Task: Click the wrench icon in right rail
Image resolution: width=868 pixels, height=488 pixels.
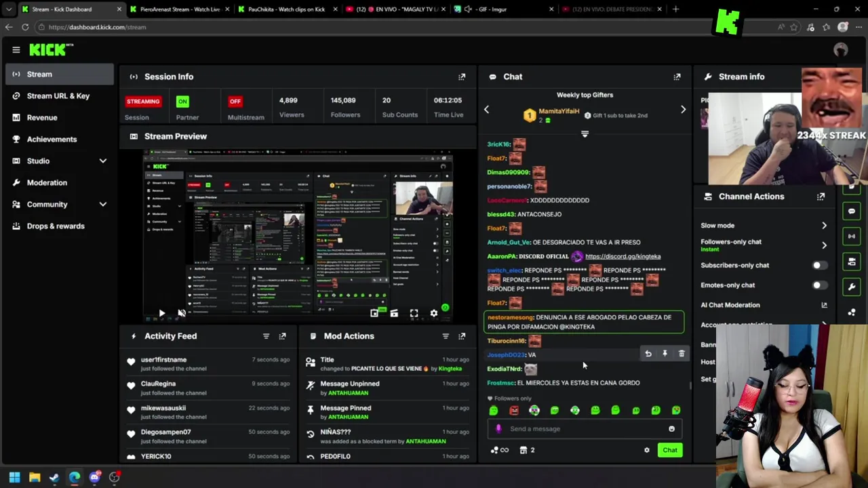Action: (x=852, y=287)
